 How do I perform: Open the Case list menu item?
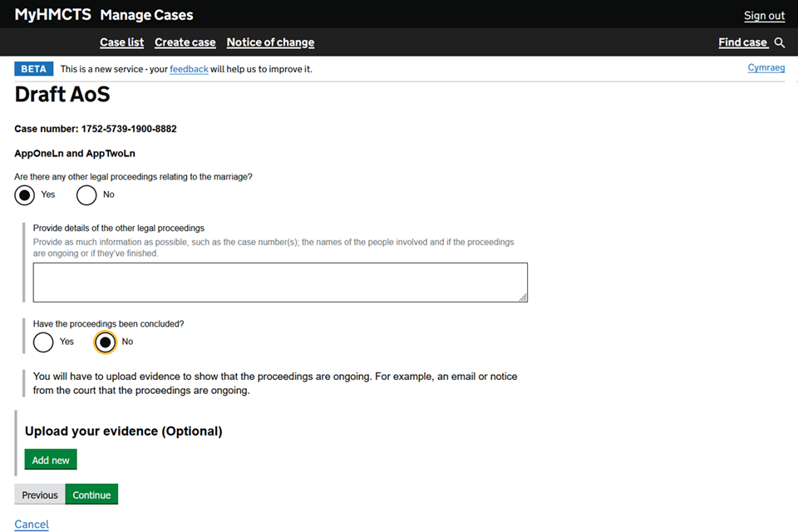point(121,42)
